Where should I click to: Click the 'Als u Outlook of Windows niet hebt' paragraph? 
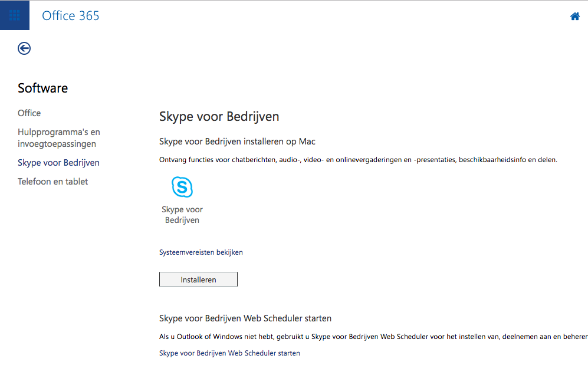tap(373, 337)
